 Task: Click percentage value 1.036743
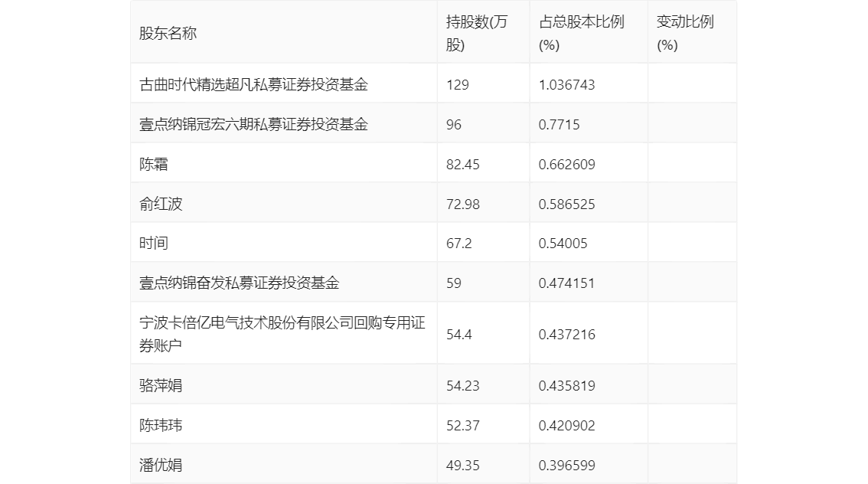(x=566, y=85)
